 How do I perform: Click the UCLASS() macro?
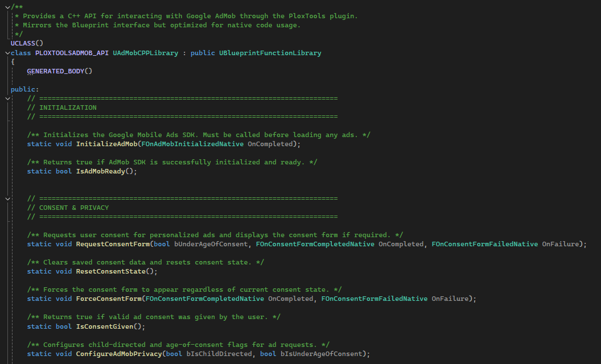coord(27,43)
